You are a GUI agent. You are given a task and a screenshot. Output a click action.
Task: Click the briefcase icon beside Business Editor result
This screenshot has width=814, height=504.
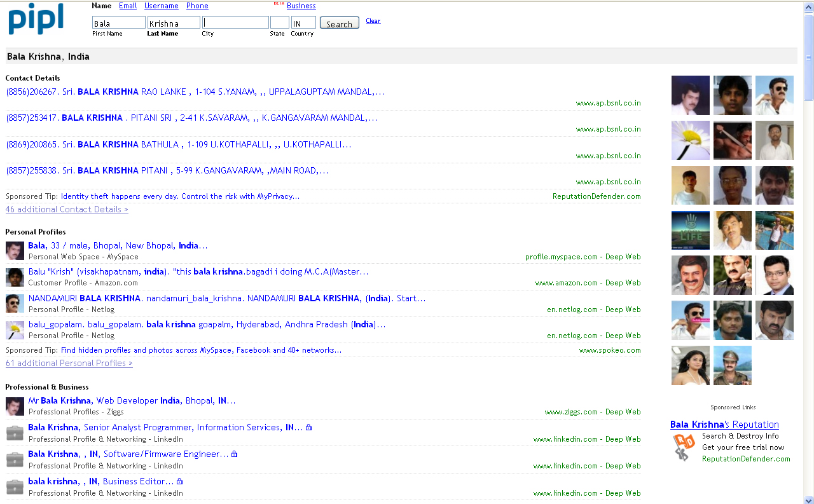15,487
